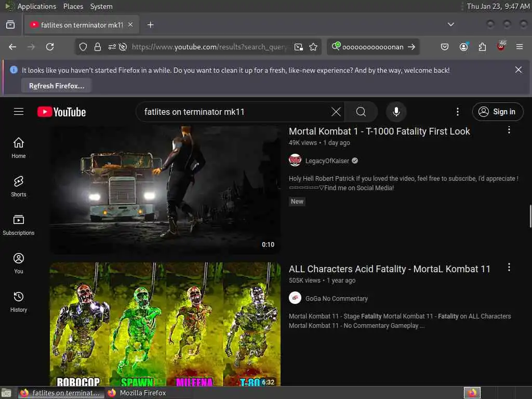
Task: Open site permissions icon in URL bar
Action: (x=112, y=47)
